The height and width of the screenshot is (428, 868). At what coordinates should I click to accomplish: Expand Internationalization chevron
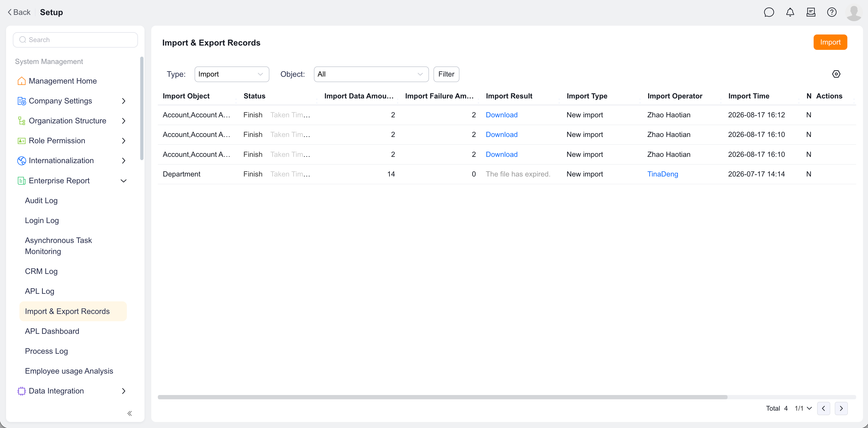pyautogui.click(x=124, y=160)
